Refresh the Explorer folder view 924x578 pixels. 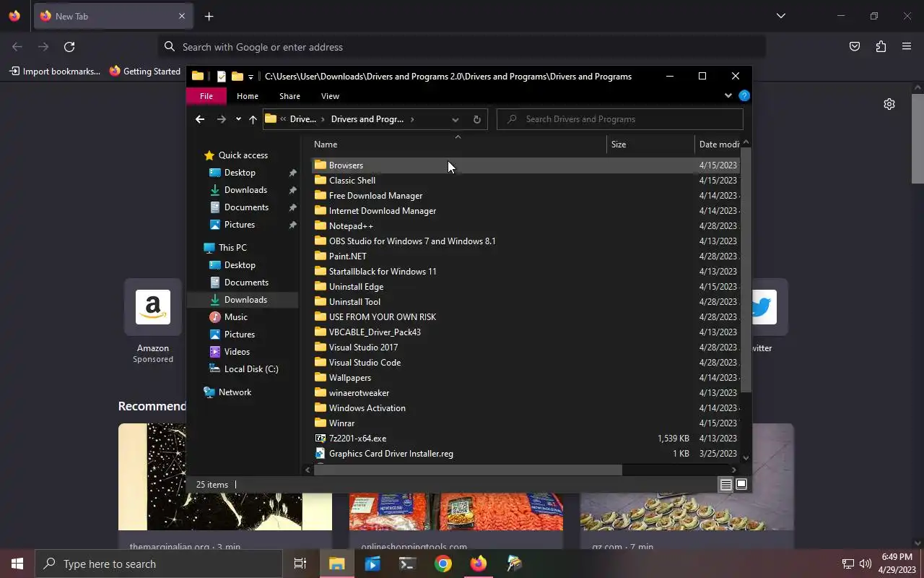(476, 119)
